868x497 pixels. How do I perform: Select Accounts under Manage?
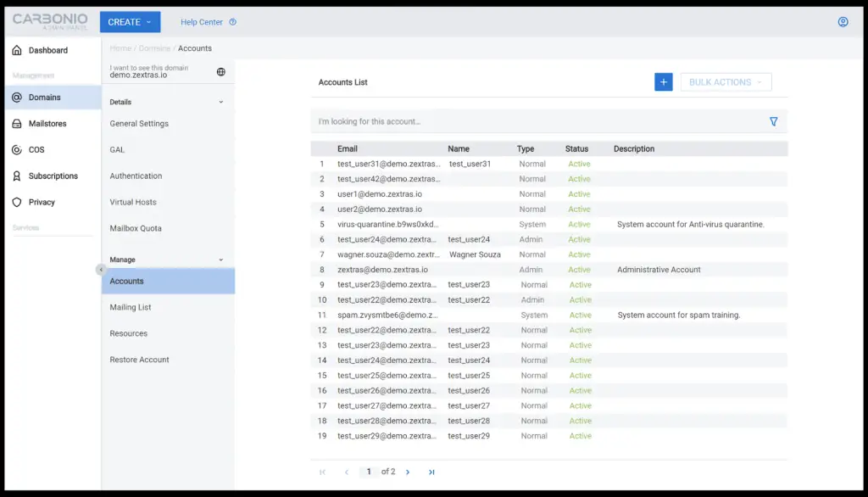[x=168, y=281]
